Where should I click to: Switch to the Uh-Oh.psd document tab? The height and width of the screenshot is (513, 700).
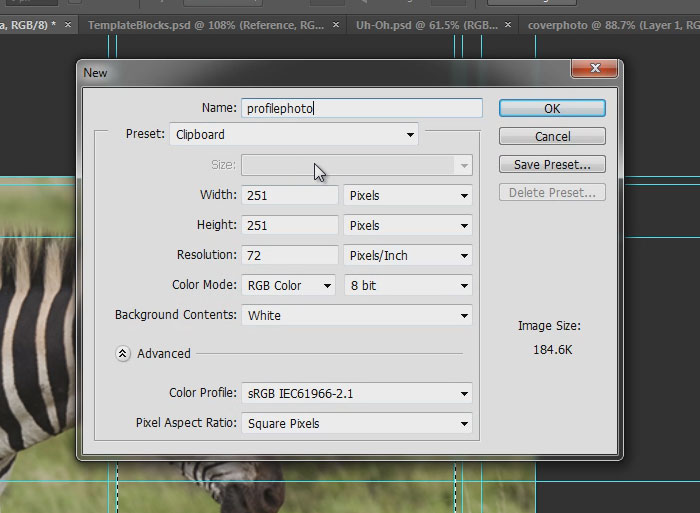[427, 25]
